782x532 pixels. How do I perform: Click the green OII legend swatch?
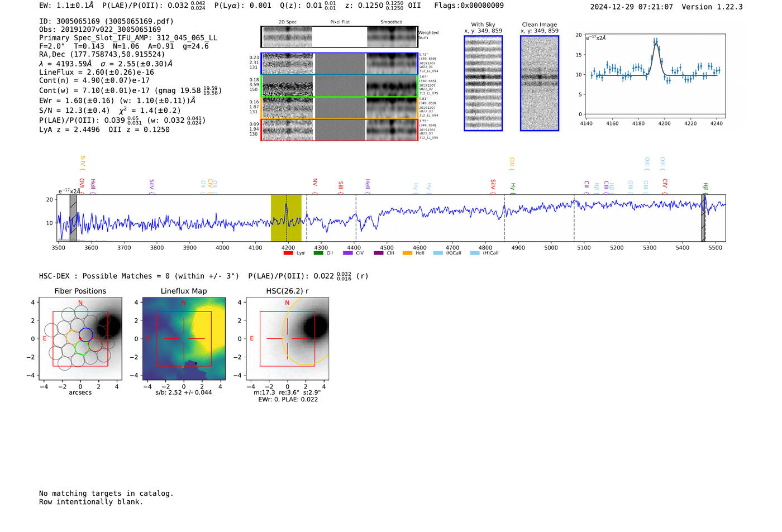tap(318, 253)
